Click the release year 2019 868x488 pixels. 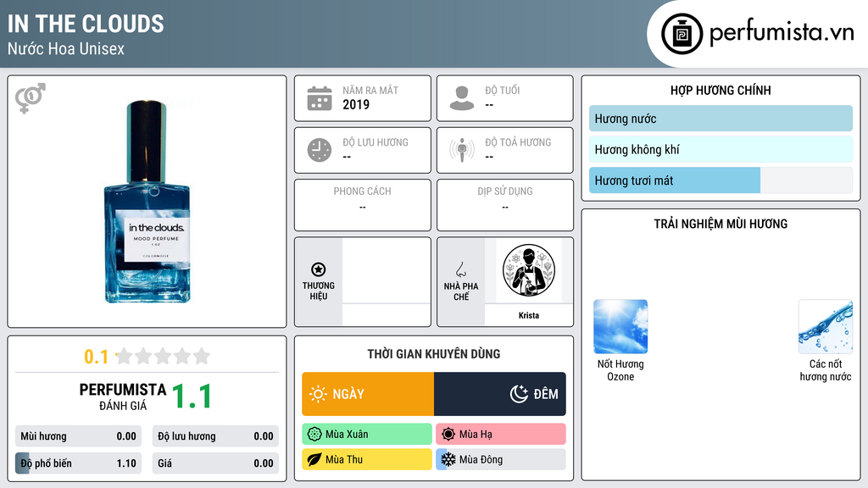(x=356, y=104)
